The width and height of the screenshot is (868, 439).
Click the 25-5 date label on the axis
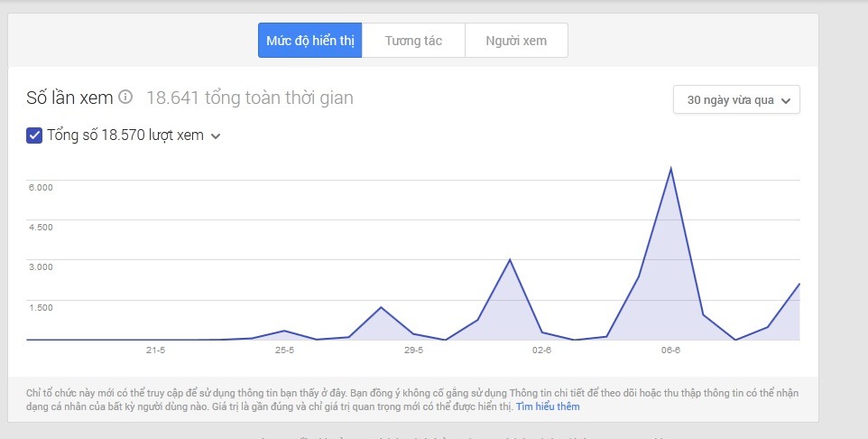285,350
